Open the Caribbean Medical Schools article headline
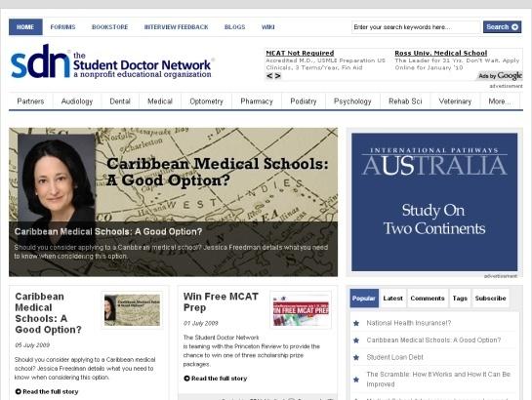Viewport: 532px width, 400px height. pos(48,313)
